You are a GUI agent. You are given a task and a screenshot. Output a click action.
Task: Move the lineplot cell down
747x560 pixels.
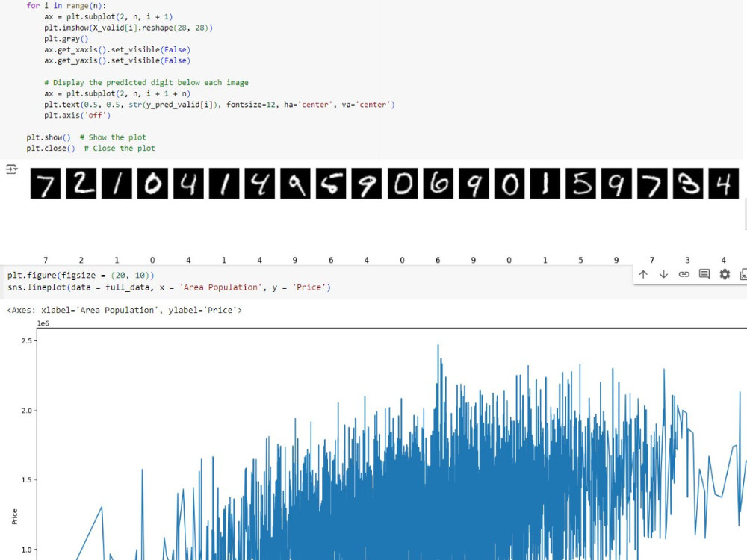(x=663, y=274)
